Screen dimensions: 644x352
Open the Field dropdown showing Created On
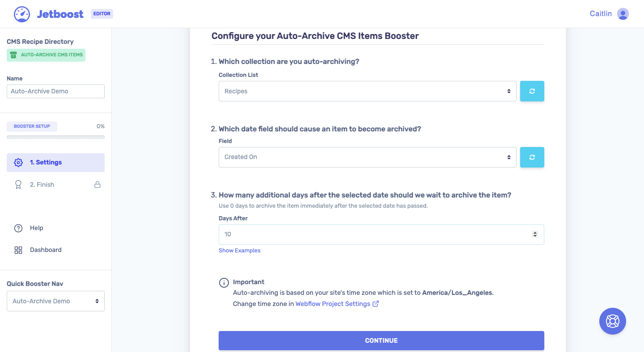coord(367,157)
